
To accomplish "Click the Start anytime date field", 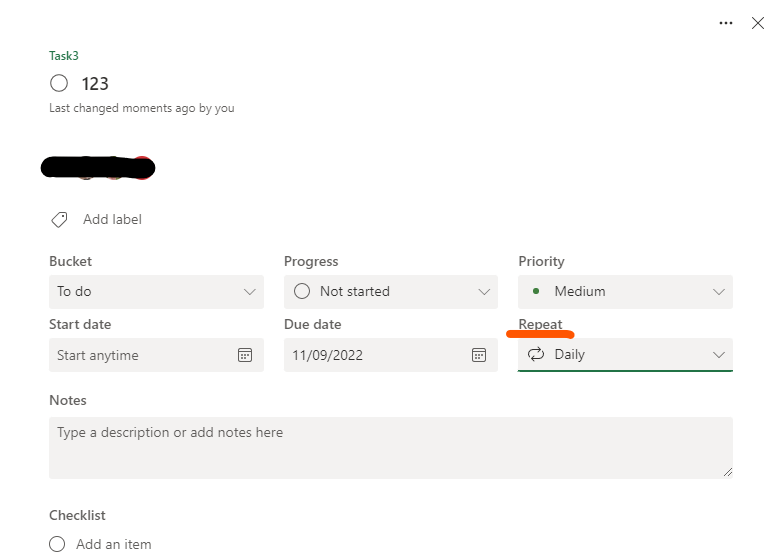I will coord(156,355).
